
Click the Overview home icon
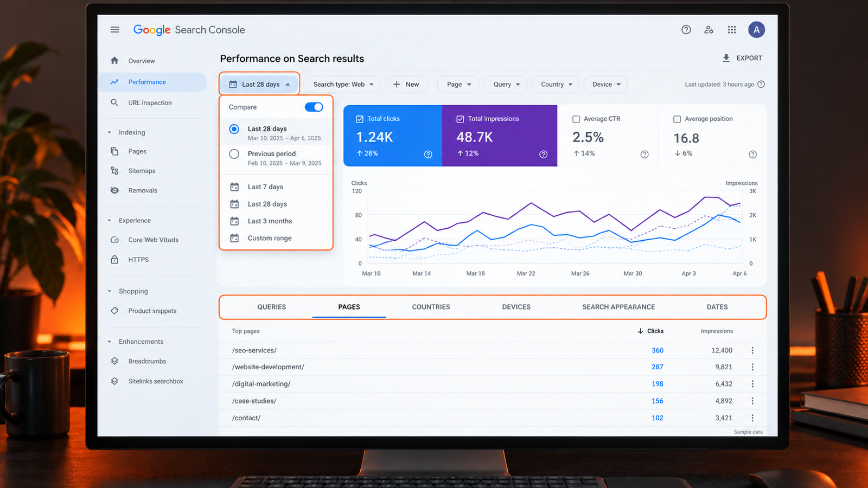[x=114, y=61]
